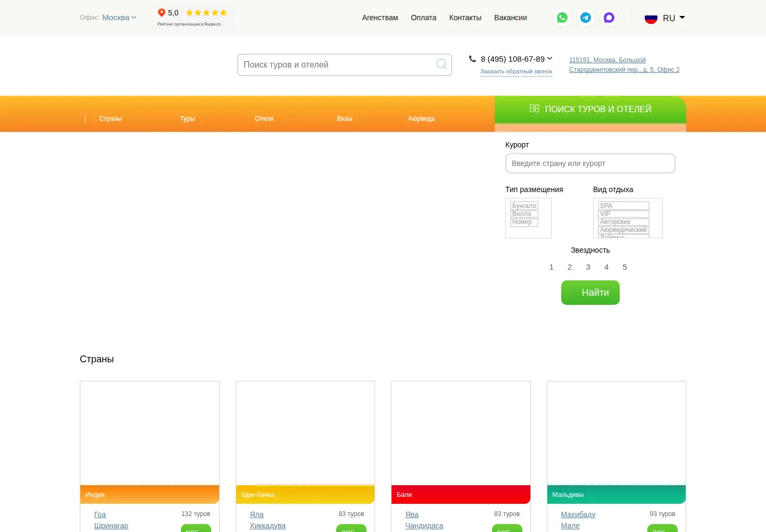Image resolution: width=766 pixels, height=532 pixels.
Task: Click the magnifier icon in the search field
Action: click(441, 64)
